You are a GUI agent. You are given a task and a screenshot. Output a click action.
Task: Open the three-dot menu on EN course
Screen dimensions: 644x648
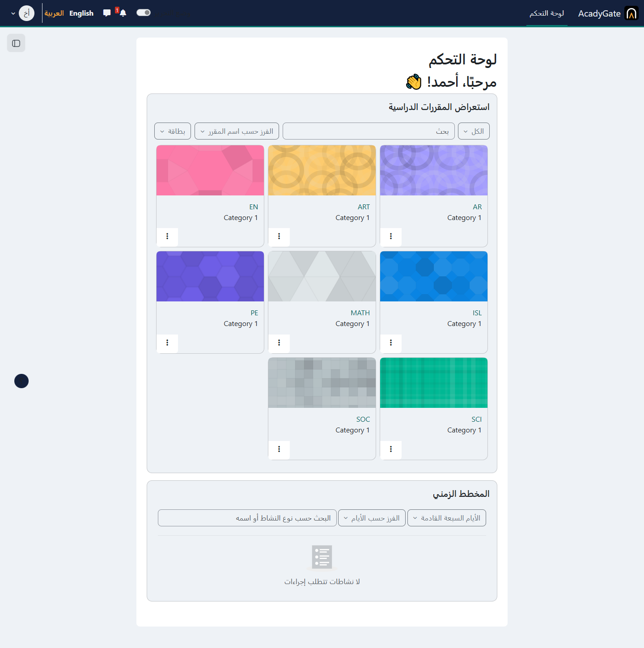[167, 236]
